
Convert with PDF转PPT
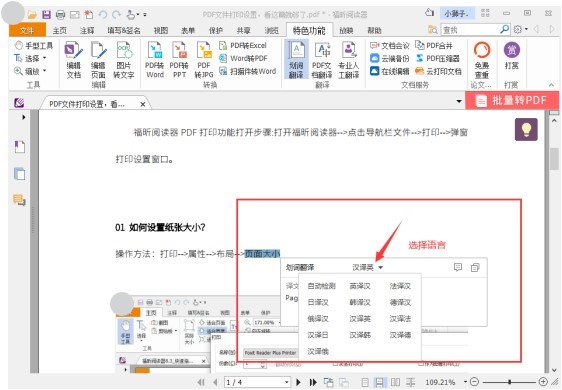(x=179, y=60)
